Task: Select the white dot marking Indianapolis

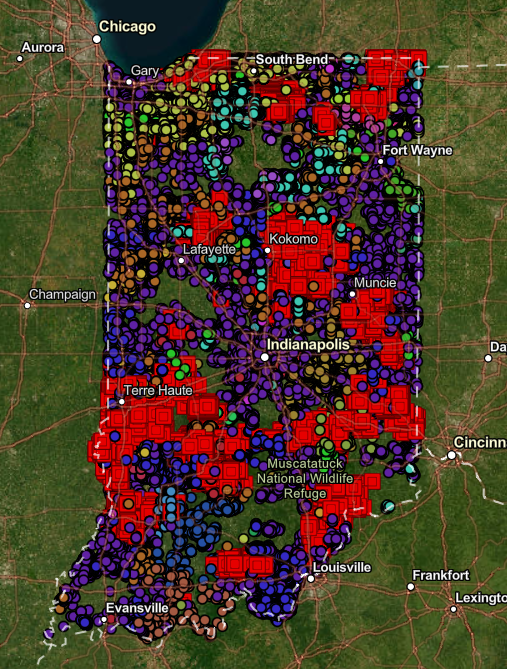Action: pyautogui.click(x=265, y=357)
